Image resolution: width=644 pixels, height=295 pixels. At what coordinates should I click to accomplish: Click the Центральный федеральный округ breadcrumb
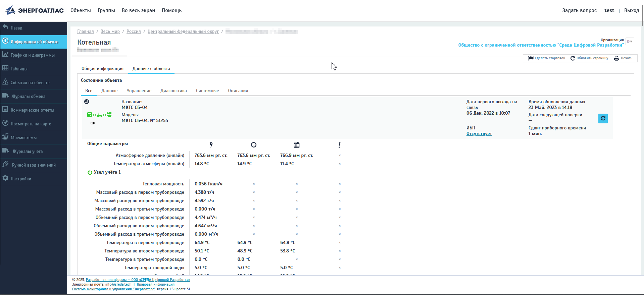[x=183, y=32]
